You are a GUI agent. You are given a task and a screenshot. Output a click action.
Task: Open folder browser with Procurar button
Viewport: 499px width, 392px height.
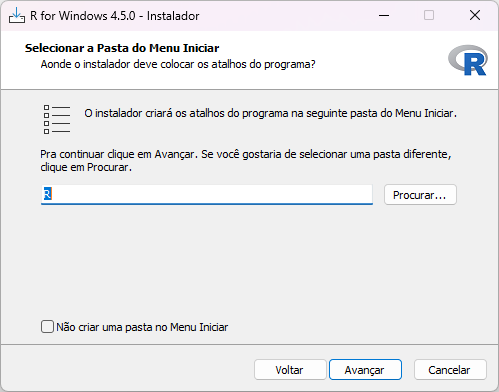420,195
